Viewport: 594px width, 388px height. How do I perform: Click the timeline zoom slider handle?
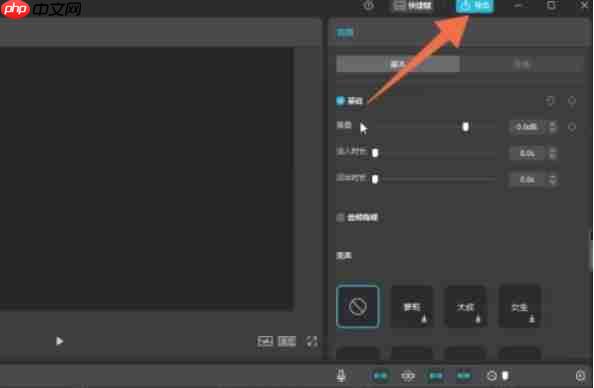505,375
